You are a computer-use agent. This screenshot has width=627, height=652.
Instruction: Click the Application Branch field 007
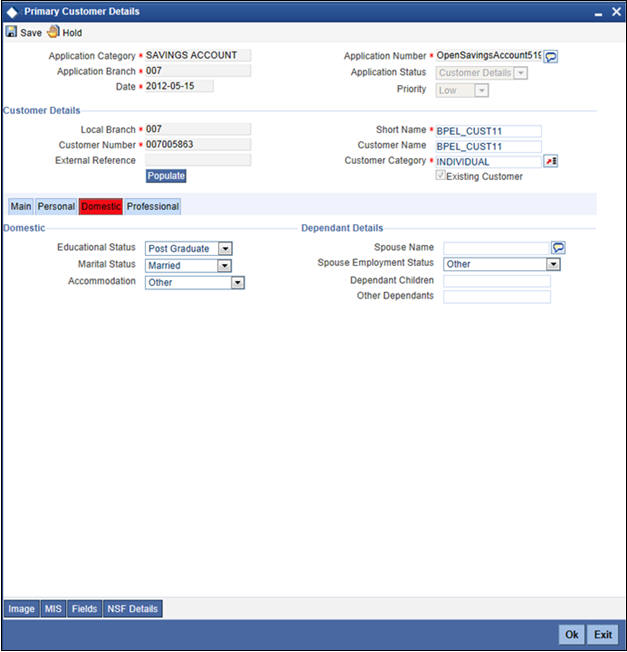point(198,71)
